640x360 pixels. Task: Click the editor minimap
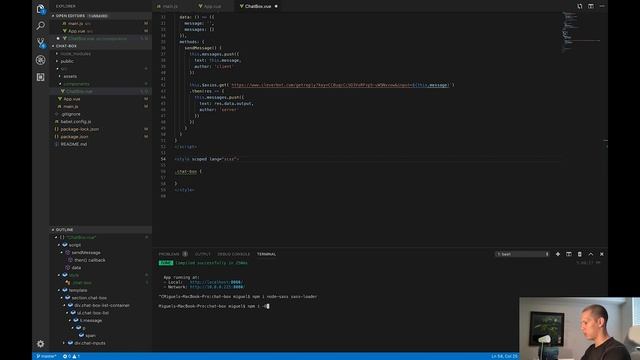[581, 33]
